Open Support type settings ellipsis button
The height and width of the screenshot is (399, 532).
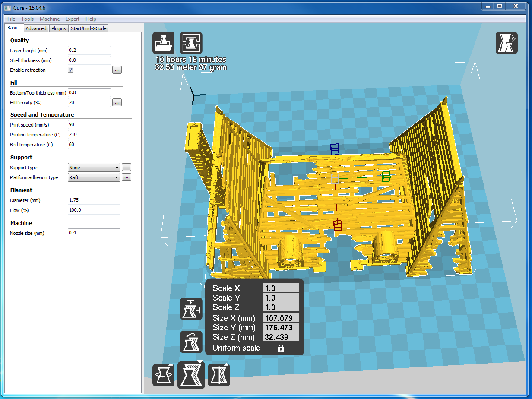pyautogui.click(x=126, y=168)
